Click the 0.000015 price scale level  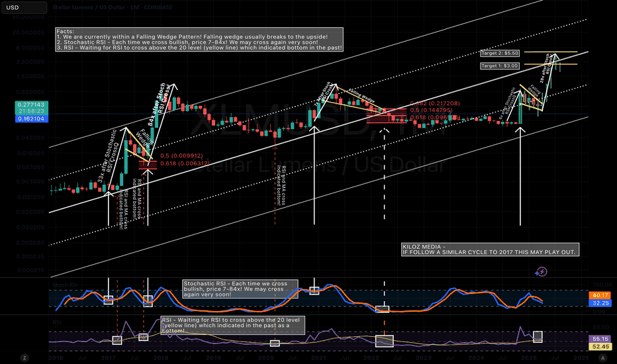tap(30, 270)
